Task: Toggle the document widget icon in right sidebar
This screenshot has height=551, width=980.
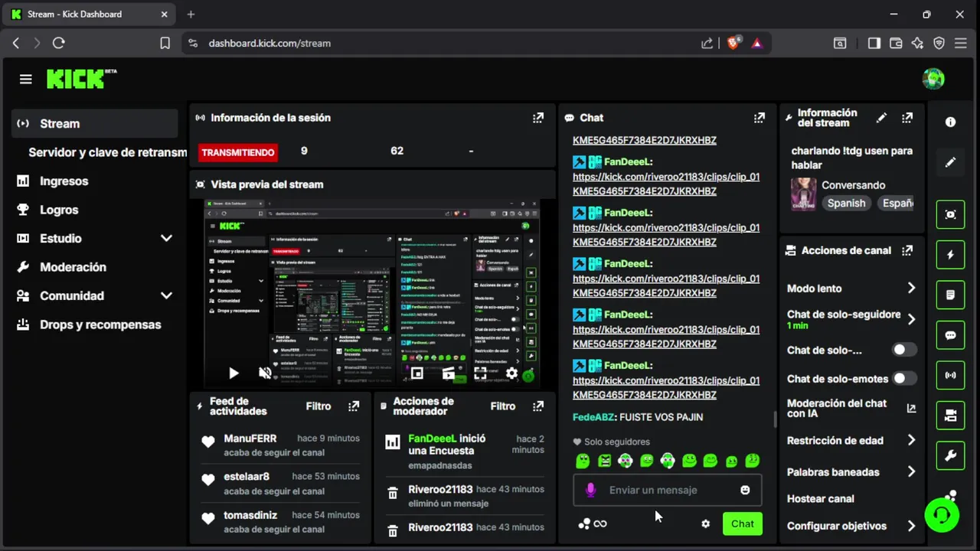Action: pos(950,295)
